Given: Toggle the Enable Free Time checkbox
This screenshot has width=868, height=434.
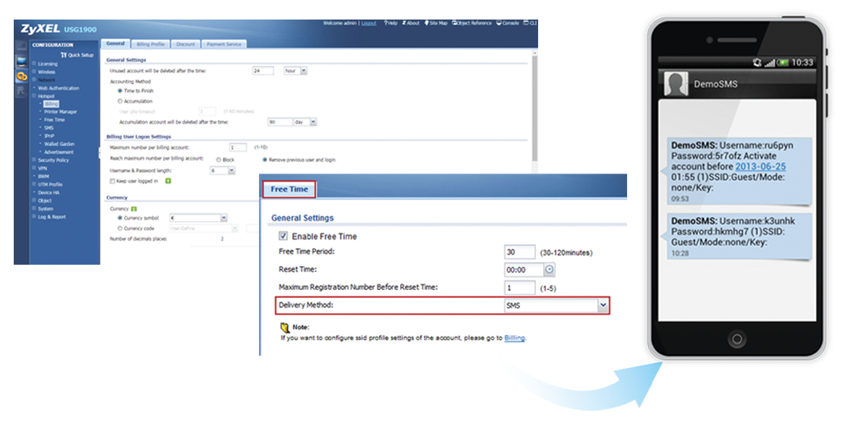Looking at the screenshot, I should click(x=284, y=236).
